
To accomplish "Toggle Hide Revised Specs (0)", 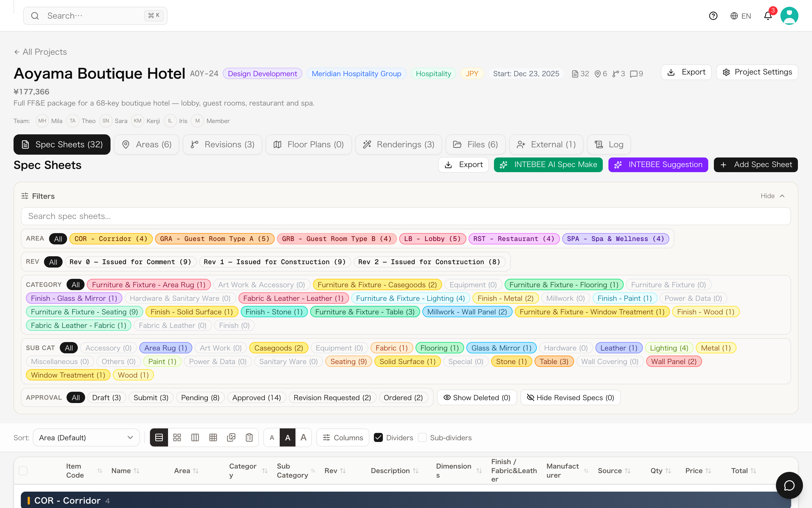I will [570, 397].
